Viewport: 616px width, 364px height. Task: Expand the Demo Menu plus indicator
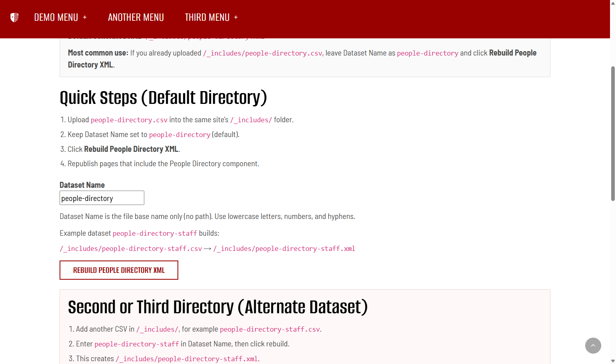[85, 18]
